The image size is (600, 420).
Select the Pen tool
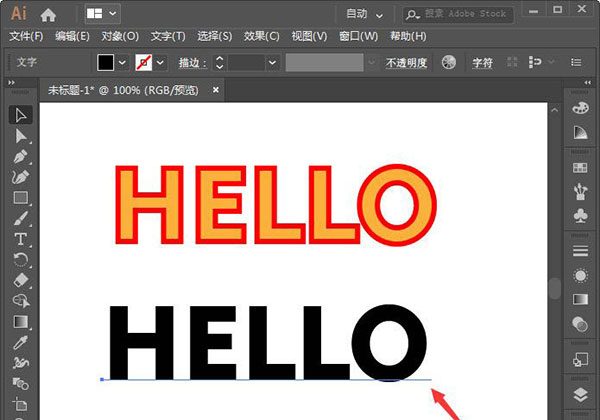point(21,156)
